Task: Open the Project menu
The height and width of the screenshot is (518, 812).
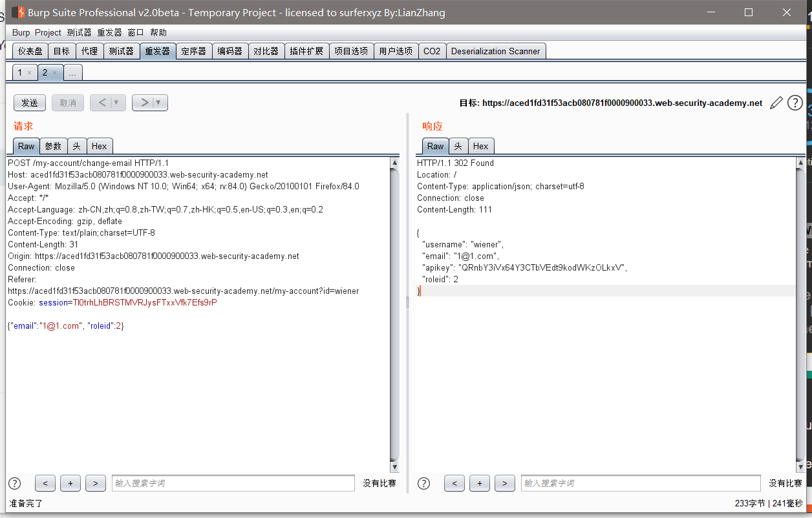Action: coord(48,32)
